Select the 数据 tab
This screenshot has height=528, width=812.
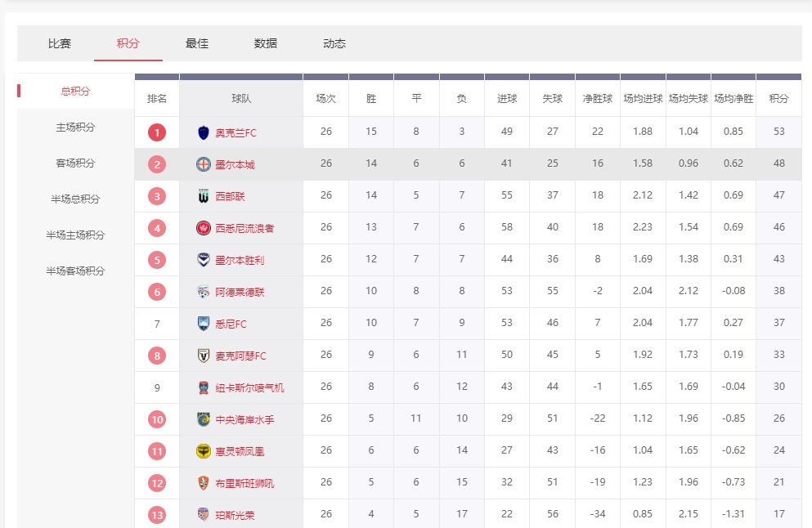click(266, 43)
